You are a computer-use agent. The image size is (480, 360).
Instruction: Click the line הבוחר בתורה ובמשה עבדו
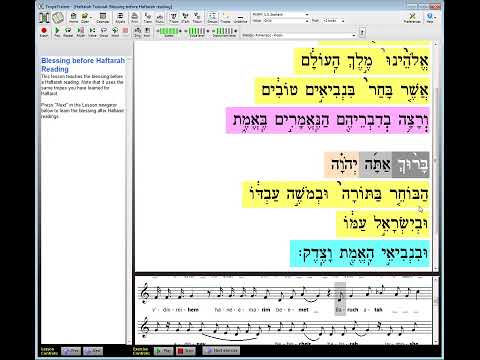pos(336,194)
